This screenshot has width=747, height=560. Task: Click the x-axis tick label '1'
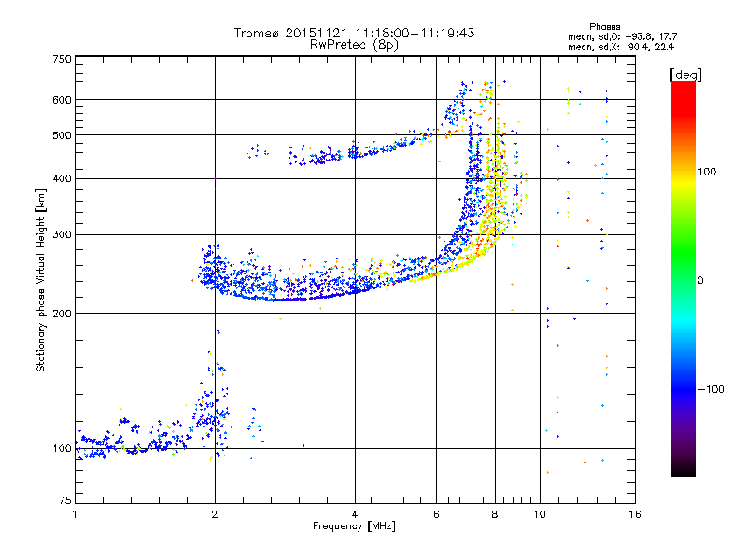(75, 514)
